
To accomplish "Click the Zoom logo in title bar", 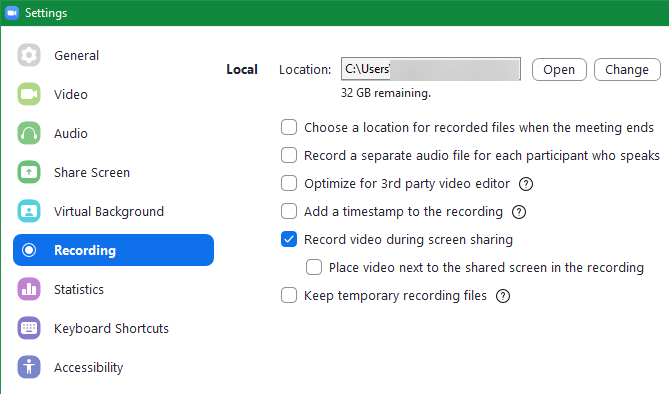I will point(12,13).
